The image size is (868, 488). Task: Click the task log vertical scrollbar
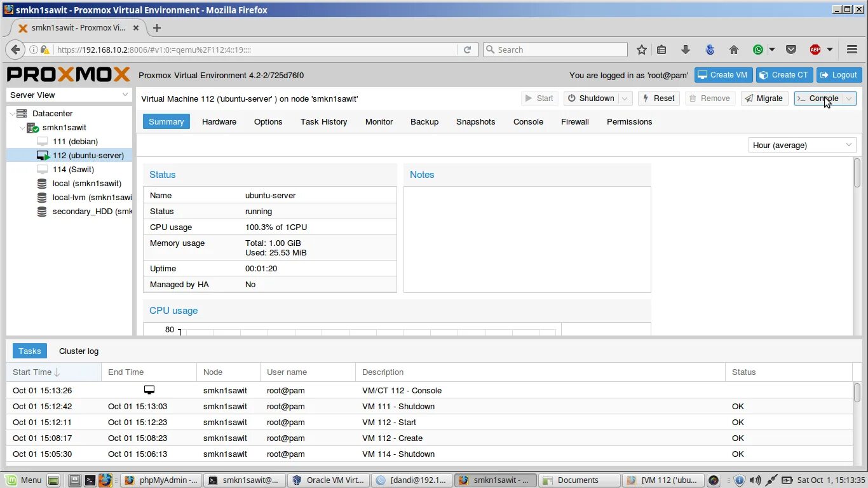(857, 393)
